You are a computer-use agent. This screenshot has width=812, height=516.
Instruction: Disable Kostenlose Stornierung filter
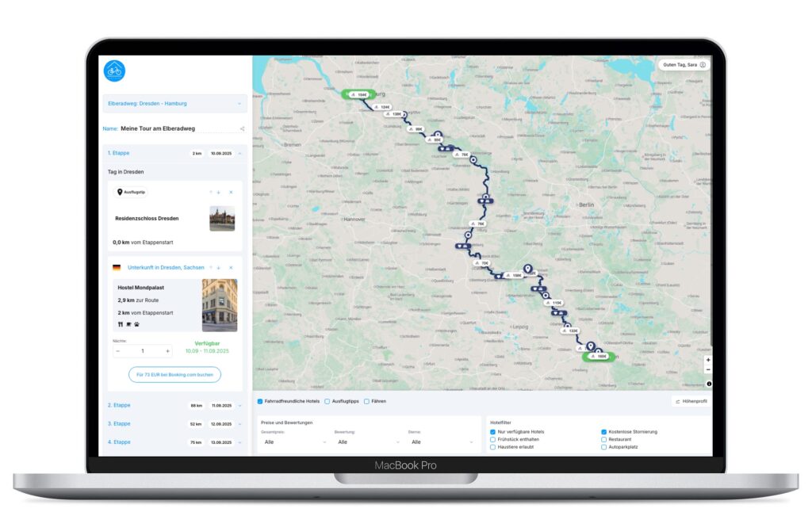tap(604, 430)
